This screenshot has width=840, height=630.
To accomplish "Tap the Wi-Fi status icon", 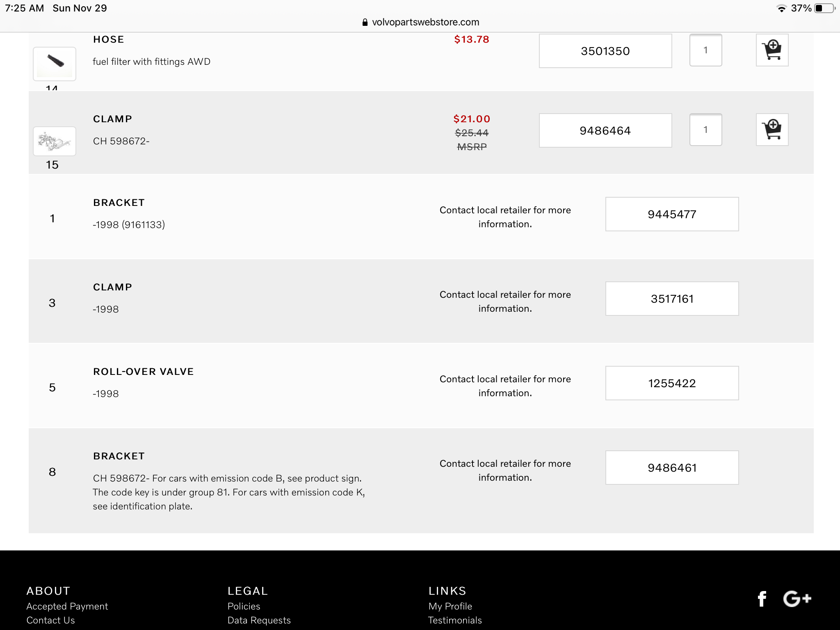I will point(781,9).
